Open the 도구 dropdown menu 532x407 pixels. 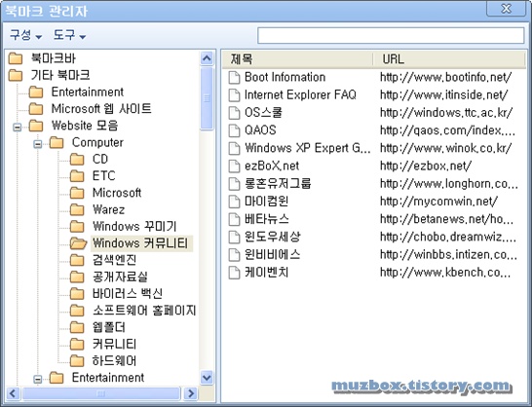[x=69, y=35]
